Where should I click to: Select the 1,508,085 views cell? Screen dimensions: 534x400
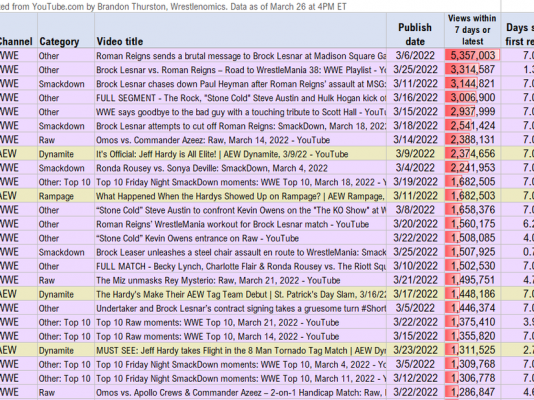pyautogui.click(x=472, y=238)
